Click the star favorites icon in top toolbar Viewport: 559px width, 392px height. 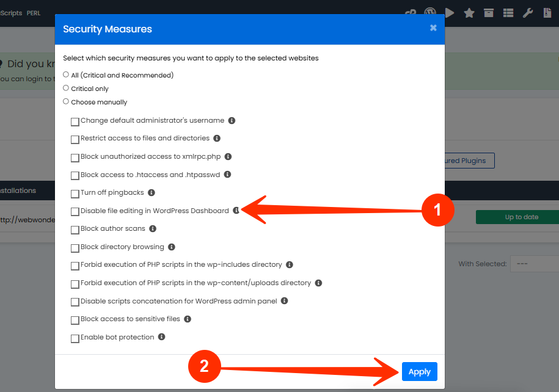click(x=469, y=13)
